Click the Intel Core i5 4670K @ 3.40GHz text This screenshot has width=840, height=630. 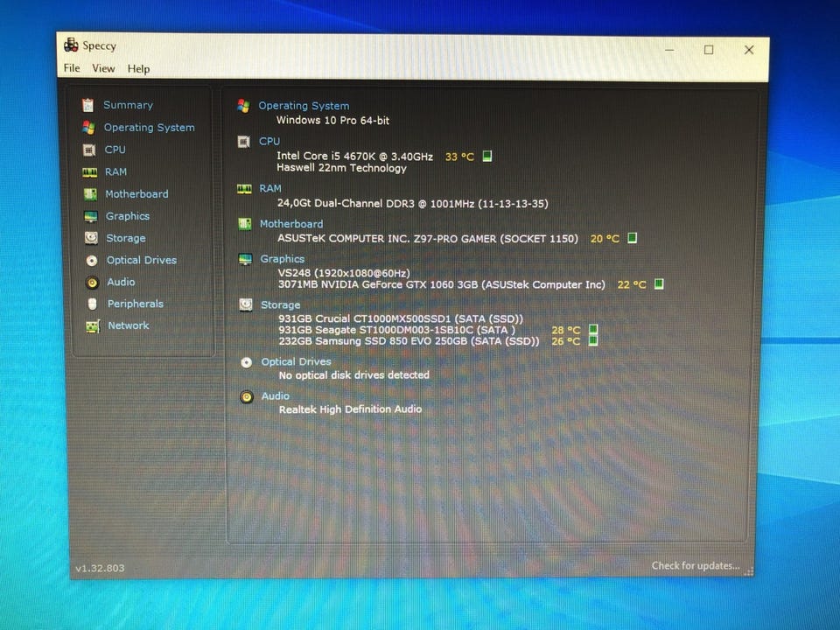pos(354,157)
